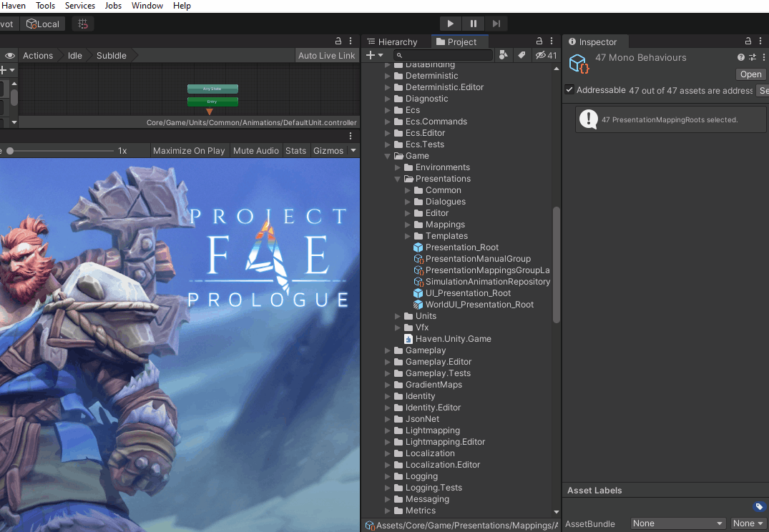
Task: Select SimulationAnimationRepository asset
Action: pyautogui.click(x=481, y=282)
